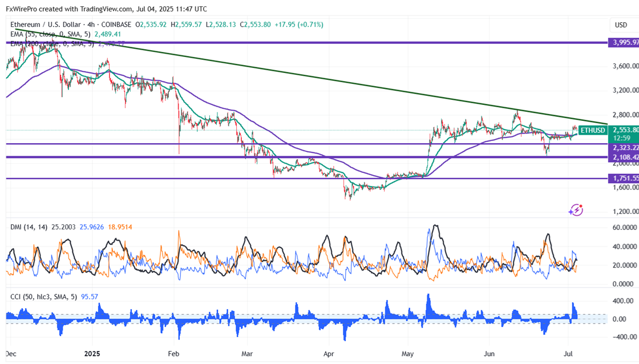Click the price change +17.95 (+0.71%)
Viewport: 639px width, 364px height.
(299, 25)
